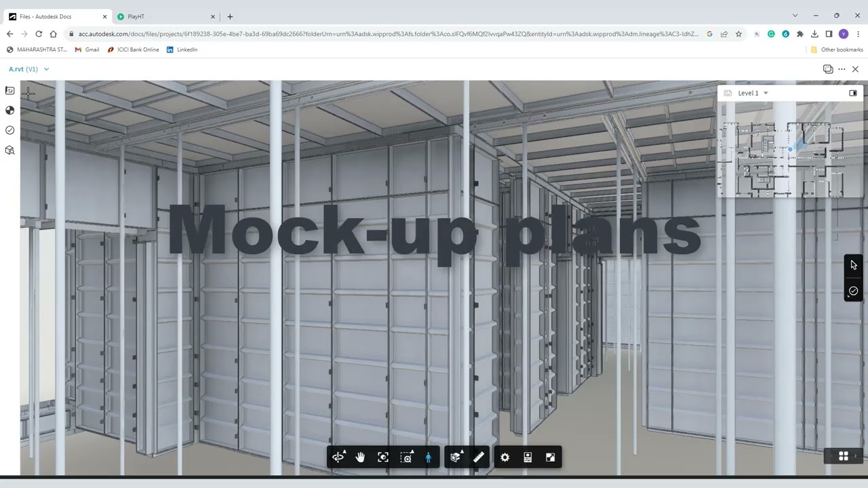This screenshot has width=868, height=488.
Task: Click the compare versions icon
Action: click(828, 69)
